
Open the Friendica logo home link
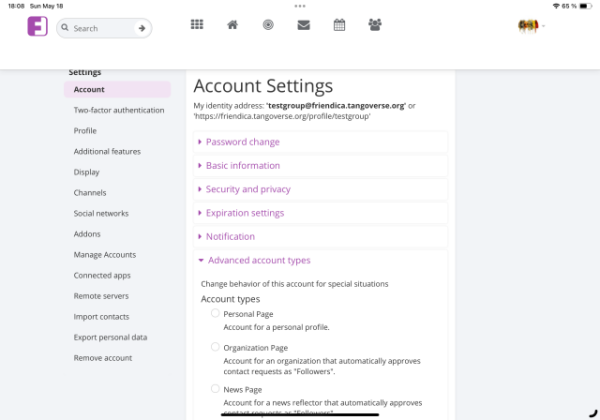pos(38,26)
